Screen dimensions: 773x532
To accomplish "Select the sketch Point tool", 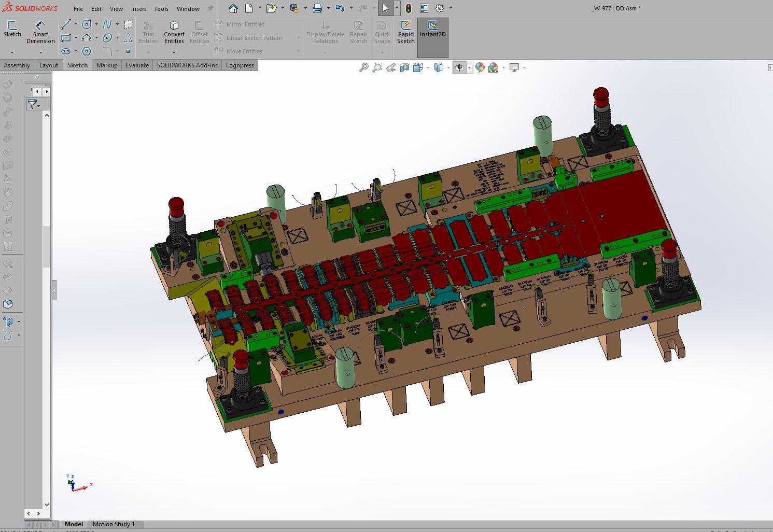I will [x=128, y=51].
